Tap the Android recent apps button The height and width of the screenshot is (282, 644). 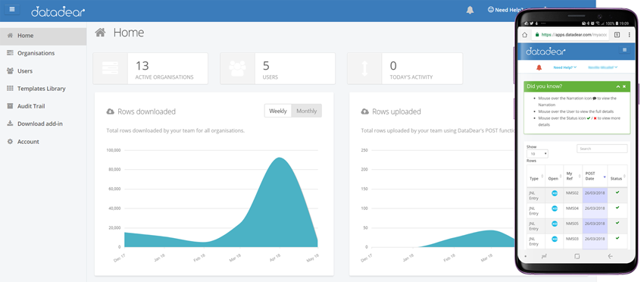pos(544,256)
